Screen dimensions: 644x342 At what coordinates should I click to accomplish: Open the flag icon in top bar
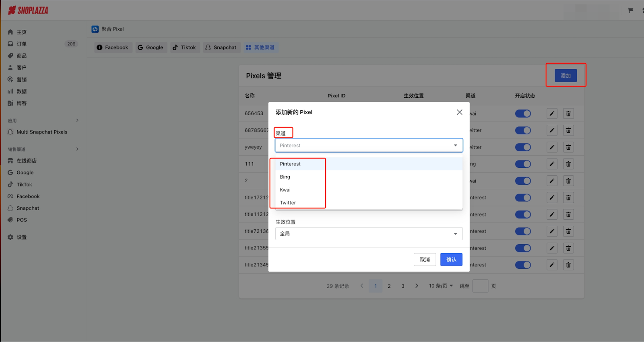[631, 10]
